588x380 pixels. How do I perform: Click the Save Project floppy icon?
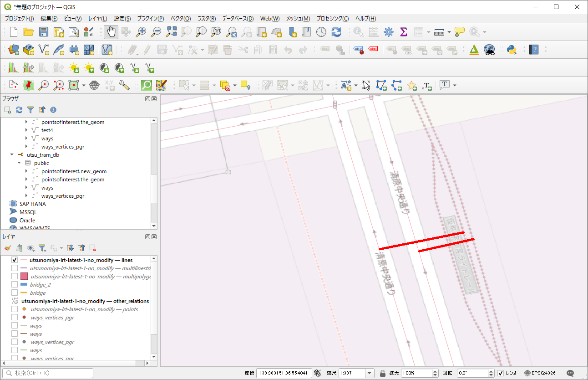pos(44,32)
